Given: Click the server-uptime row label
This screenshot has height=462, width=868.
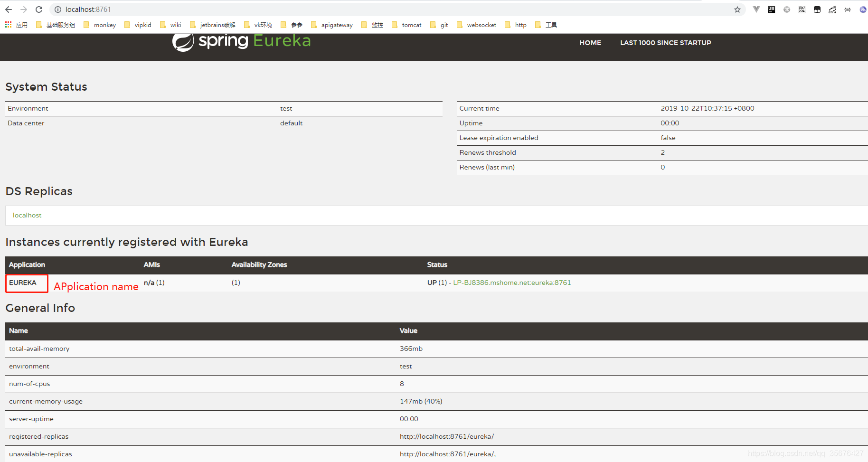Looking at the screenshot, I should pyautogui.click(x=31, y=419).
